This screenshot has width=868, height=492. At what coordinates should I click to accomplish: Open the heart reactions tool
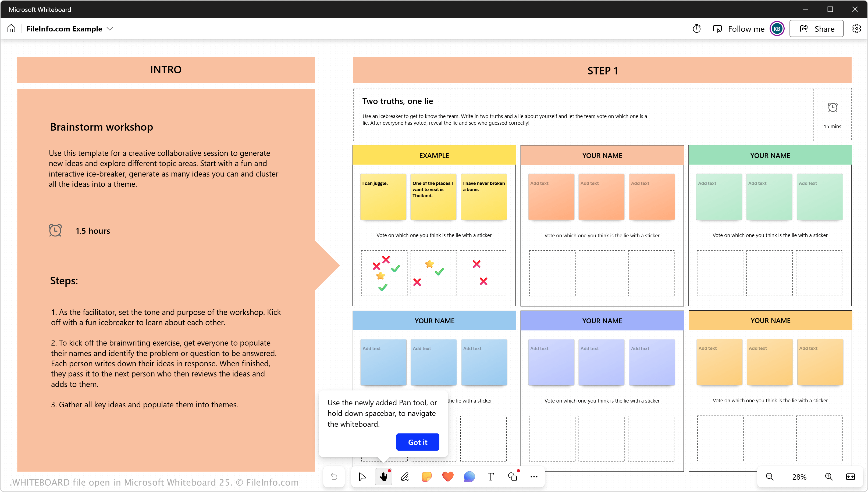tap(448, 477)
